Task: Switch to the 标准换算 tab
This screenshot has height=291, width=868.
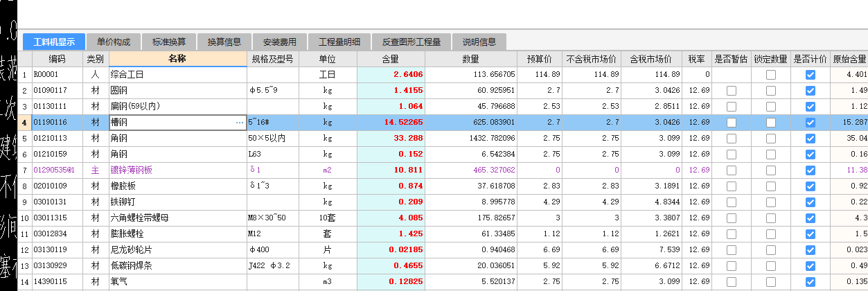Action: coord(169,42)
